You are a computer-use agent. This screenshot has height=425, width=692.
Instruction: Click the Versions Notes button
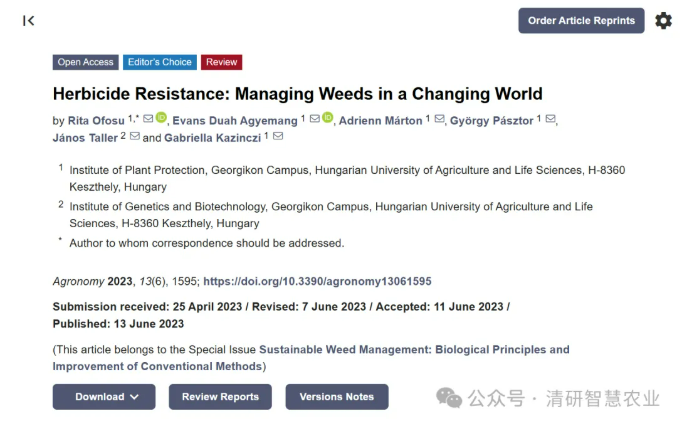[337, 397]
